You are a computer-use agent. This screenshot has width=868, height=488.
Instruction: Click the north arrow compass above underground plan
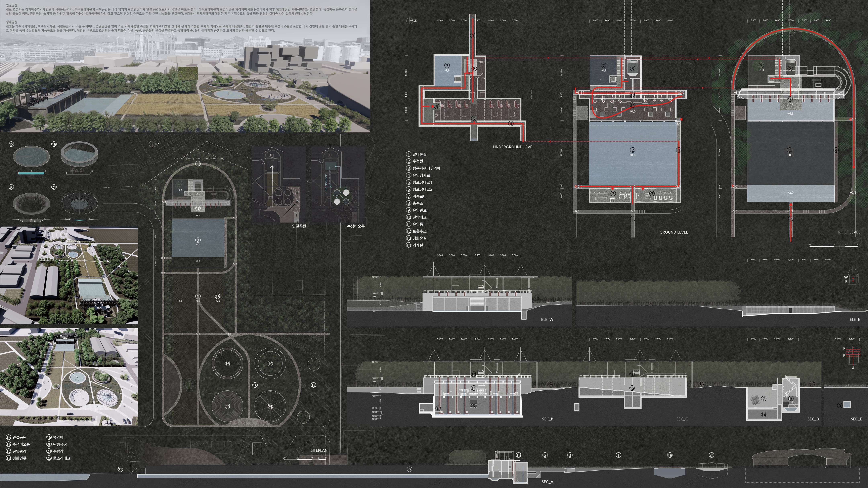[x=410, y=20]
